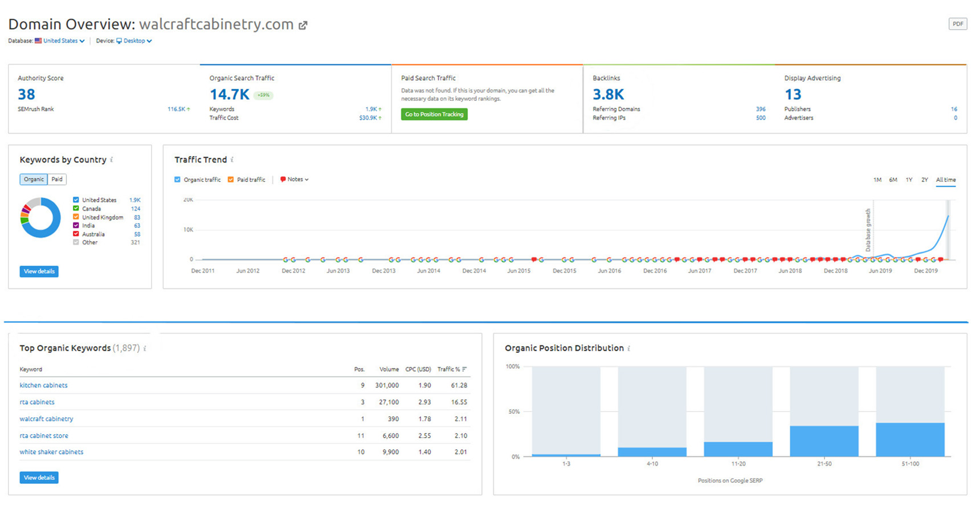Click the red Notes flag icon
This screenshot has height=513, width=980.
coord(283,180)
